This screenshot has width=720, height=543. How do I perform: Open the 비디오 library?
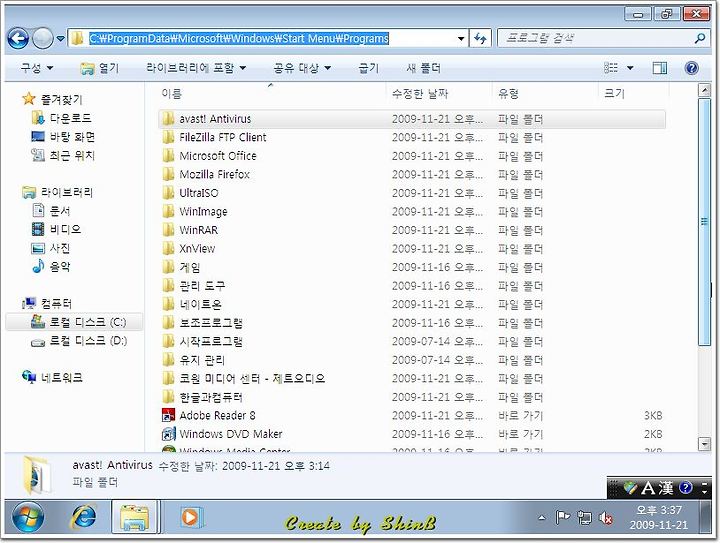(56, 229)
